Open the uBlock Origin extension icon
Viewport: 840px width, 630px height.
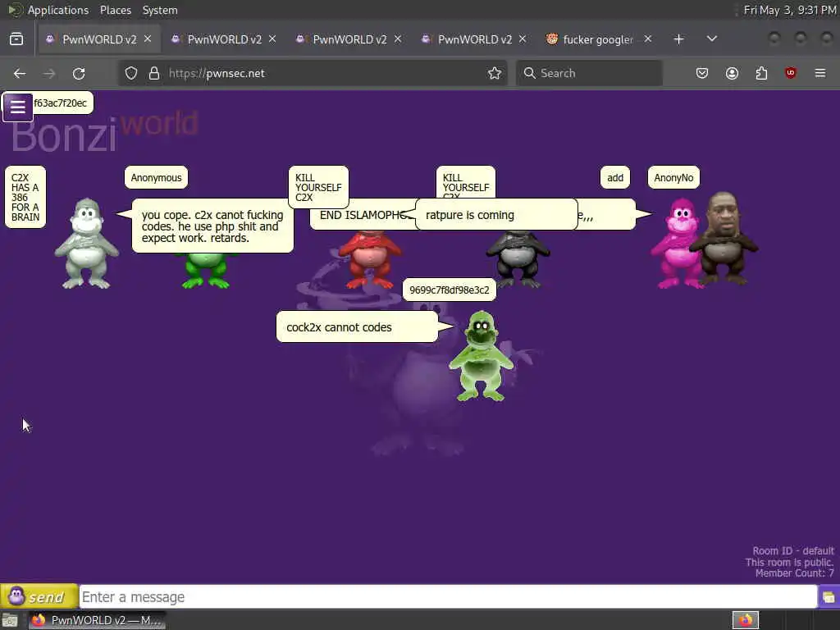(x=791, y=73)
